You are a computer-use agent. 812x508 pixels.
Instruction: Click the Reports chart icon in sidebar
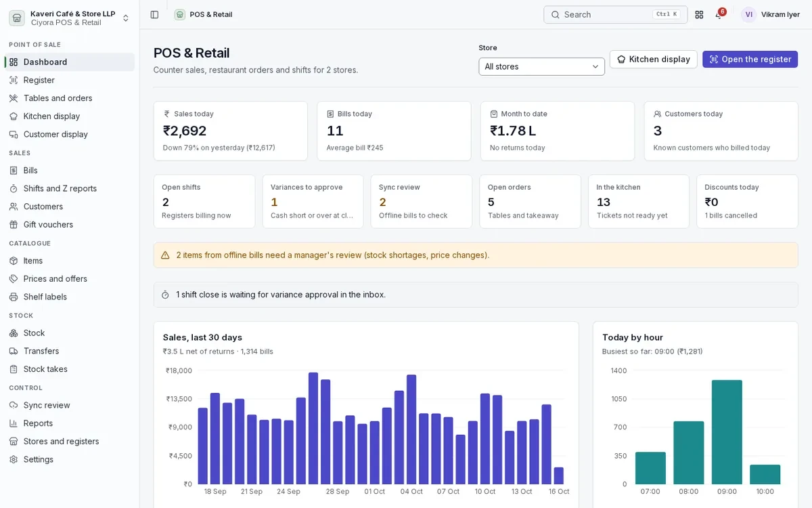click(14, 423)
